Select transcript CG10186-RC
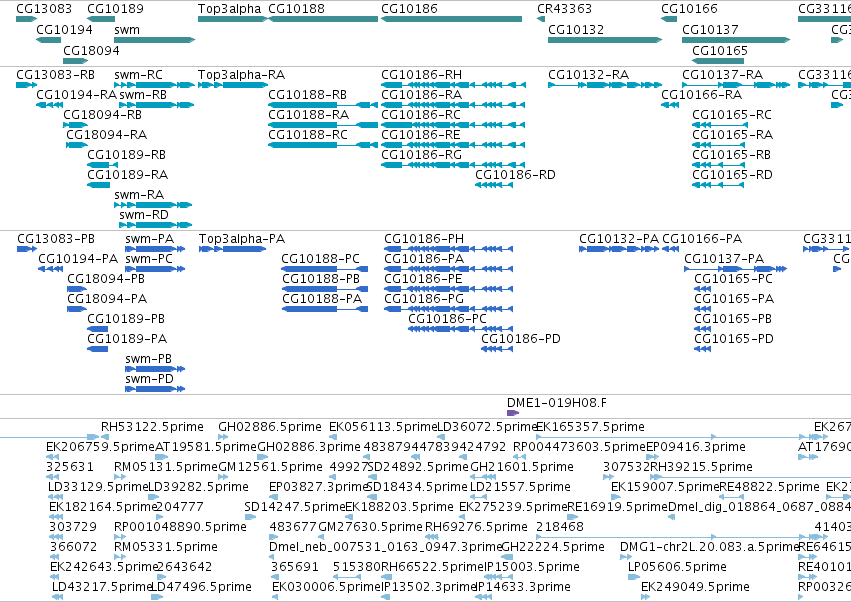This screenshot has width=851, height=602. tap(421, 115)
